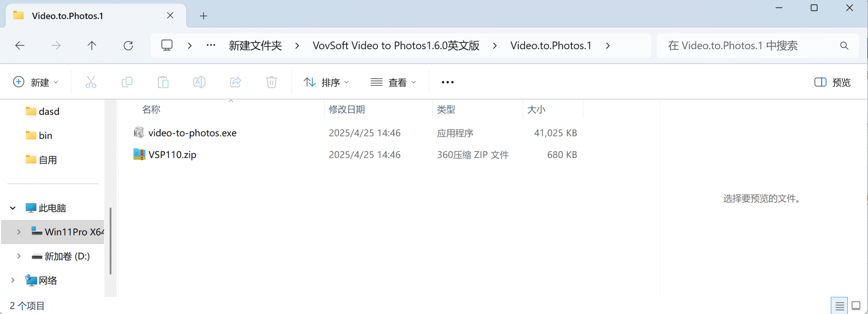
Task: Open the 查看 view dropdown
Action: point(393,82)
